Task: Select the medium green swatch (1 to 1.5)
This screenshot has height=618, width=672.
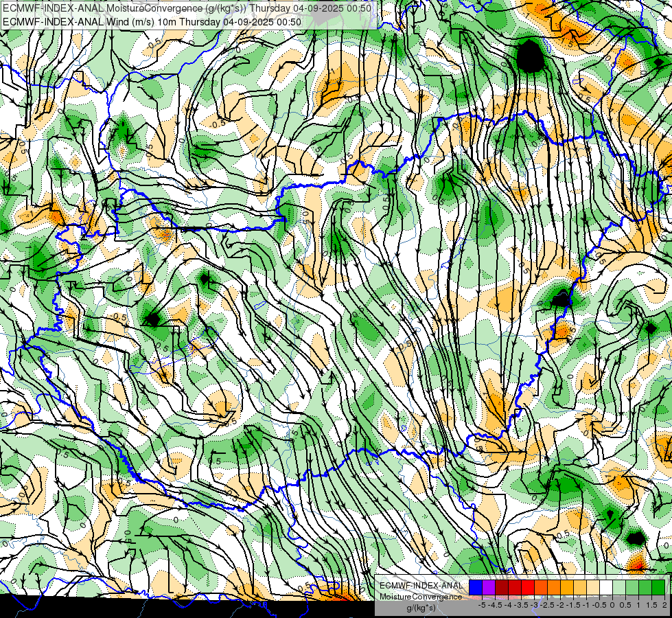Action: [x=645, y=588]
